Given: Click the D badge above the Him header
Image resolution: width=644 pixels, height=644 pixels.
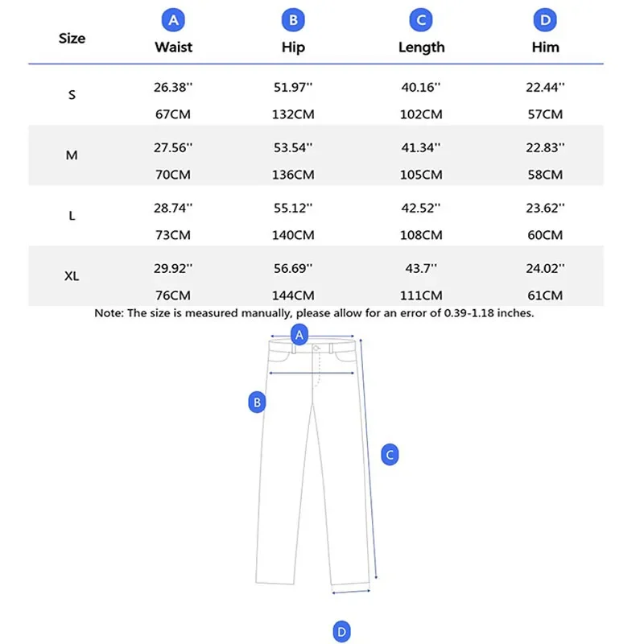Looking at the screenshot, I should tap(546, 19).
